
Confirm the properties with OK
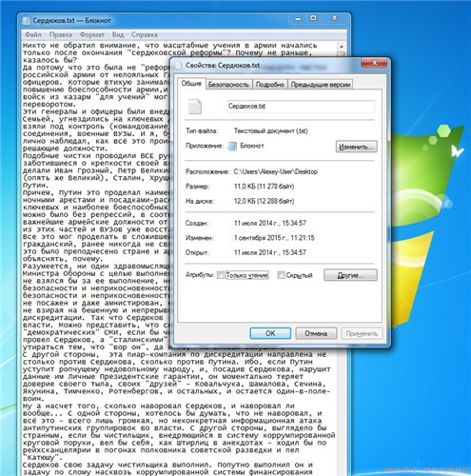click(270, 333)
